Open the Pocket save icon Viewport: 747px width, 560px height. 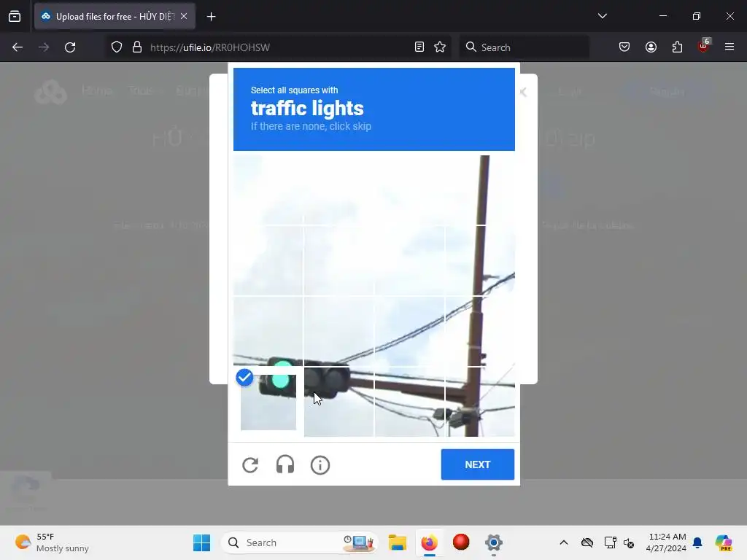coord(624,47)
